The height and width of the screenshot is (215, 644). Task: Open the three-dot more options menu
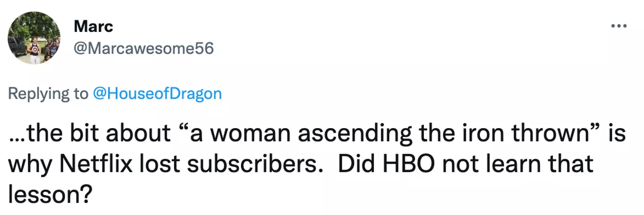[619, 26]
